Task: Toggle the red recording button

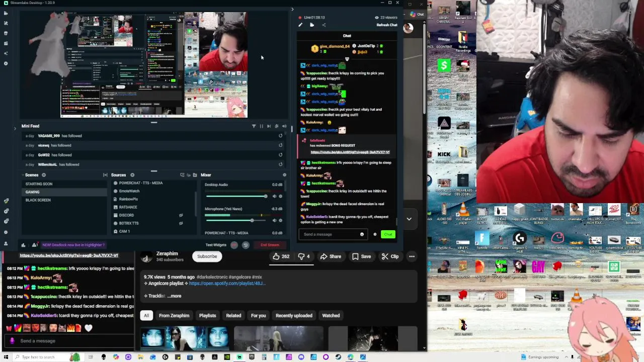Action: (234, 245)
